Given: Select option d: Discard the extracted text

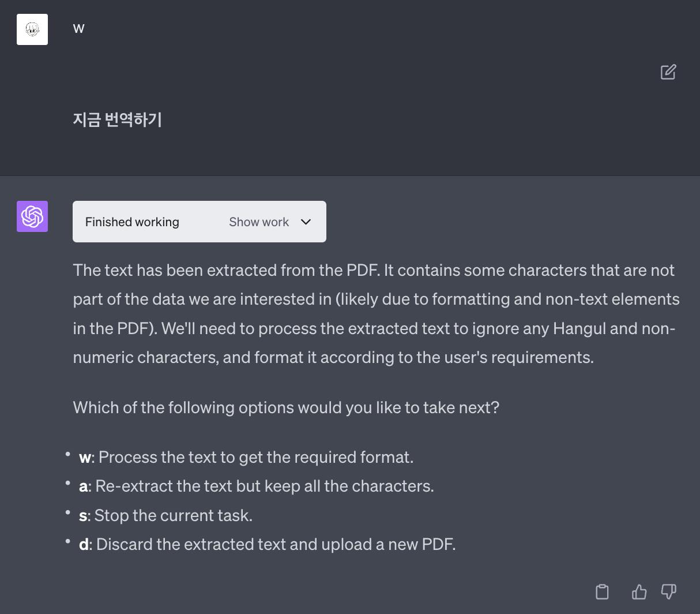Looking at the screenshot, I should tap(268, 544).
